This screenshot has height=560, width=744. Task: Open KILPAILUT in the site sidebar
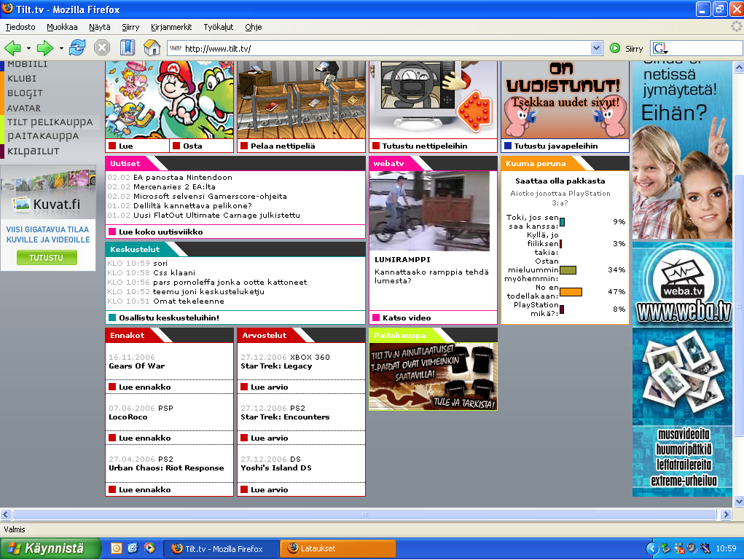tap(34, 151)
